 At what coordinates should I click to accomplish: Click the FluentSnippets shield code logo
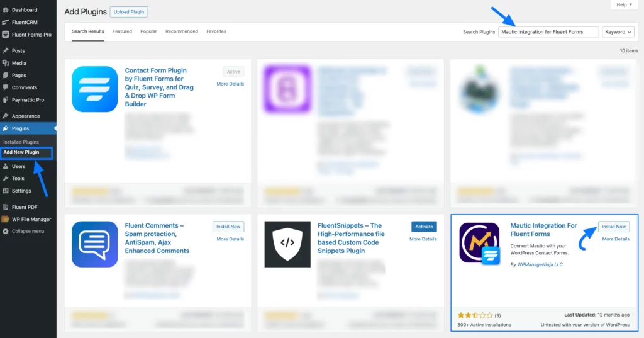(287, 244)
